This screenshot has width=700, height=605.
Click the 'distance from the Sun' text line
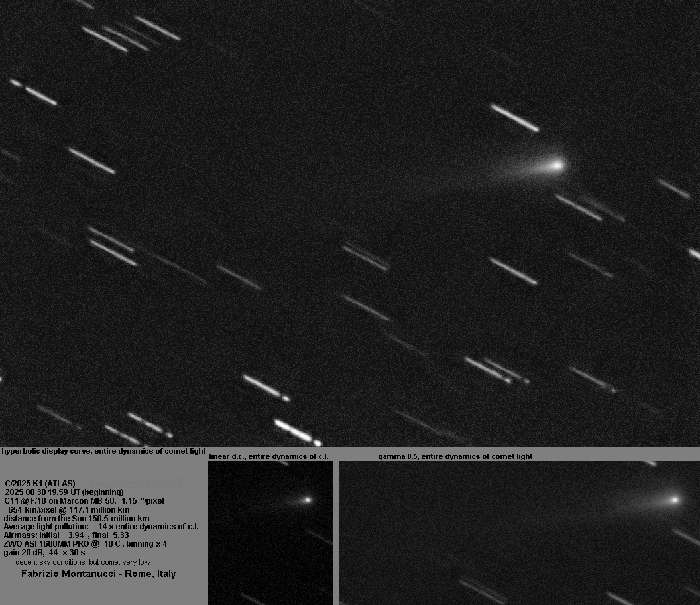click(x=76, y=518)
